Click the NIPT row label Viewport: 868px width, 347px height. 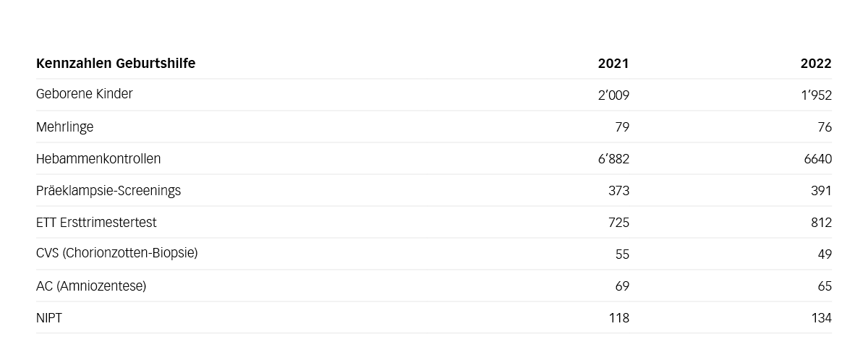[49, 318]
